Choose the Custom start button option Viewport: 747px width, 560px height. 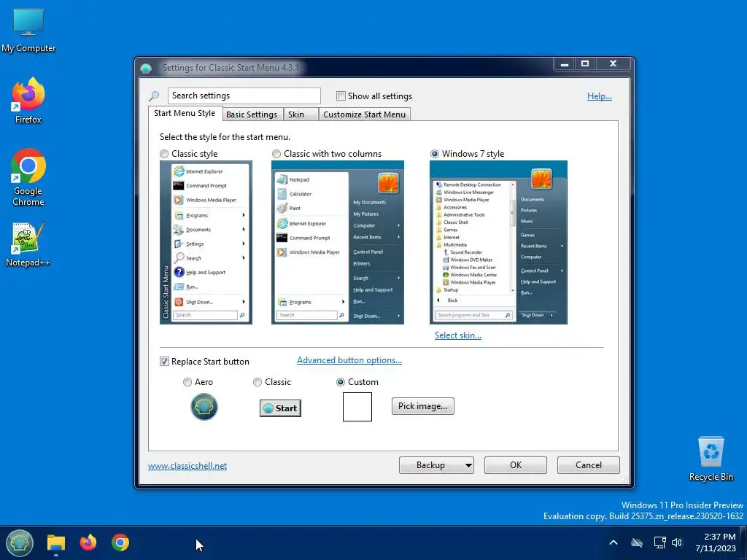tap(340, 382)
